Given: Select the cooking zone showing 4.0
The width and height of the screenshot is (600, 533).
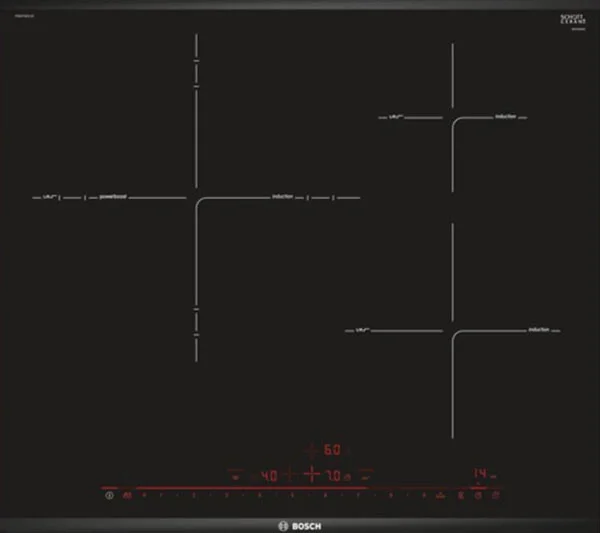Looking at the screenshot, I should coord(269,474).
